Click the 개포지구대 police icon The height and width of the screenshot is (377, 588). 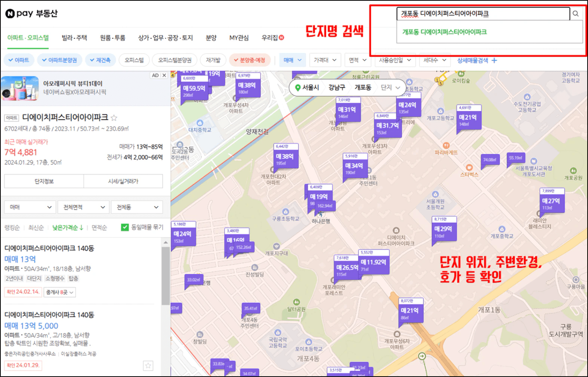[x=276, y=246]
